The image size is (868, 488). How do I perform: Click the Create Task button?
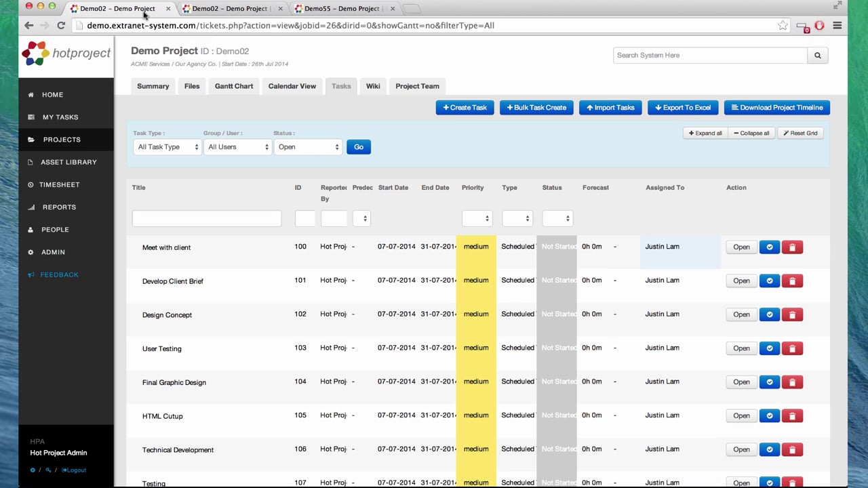coord(465,108)
